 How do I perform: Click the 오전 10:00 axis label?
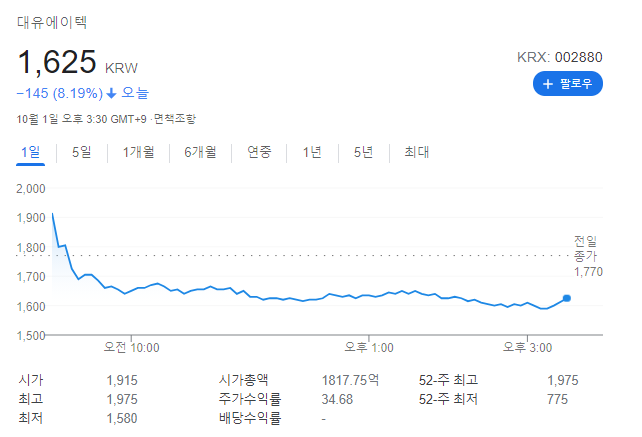(131, 348)
